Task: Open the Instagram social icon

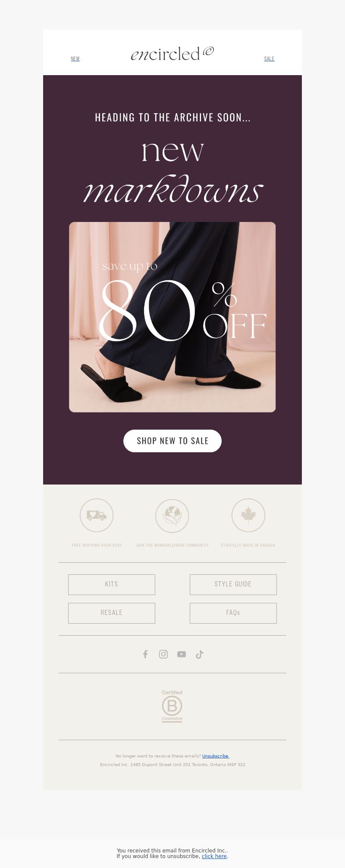Action: (x=163, y=654)
